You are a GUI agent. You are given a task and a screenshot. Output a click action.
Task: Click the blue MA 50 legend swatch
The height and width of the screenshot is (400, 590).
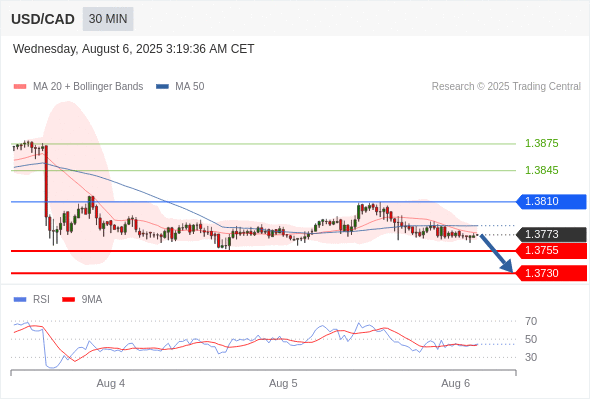(163, 87)
